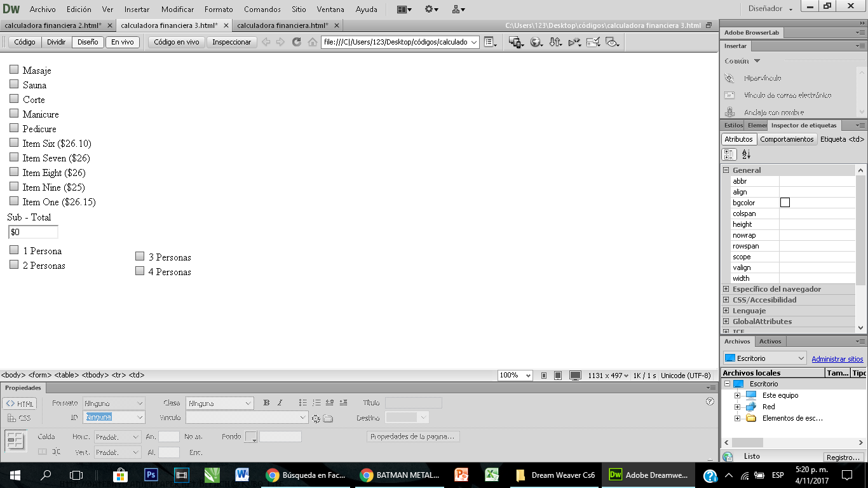Open the Live View options icon
This screenshot has height=488, width=868.
point(490,42)
